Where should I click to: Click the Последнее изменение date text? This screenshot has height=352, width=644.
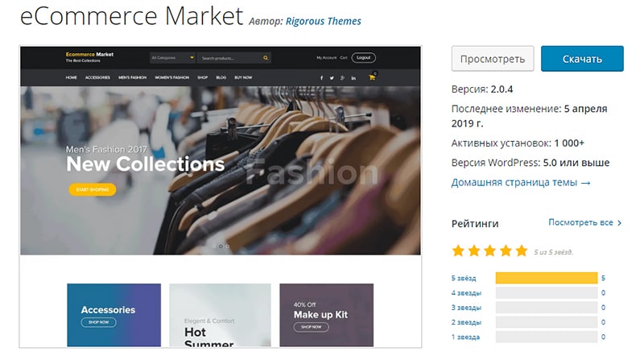pyautogui.click(x=530, y=116)
